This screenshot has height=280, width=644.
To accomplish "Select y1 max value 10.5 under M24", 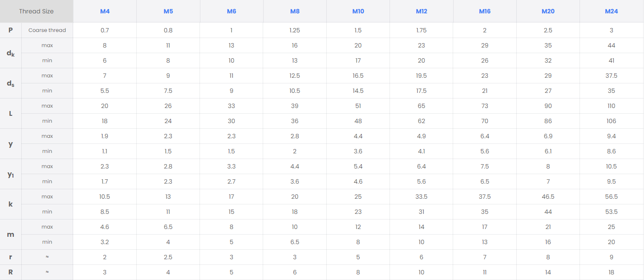I will (611, 166).
